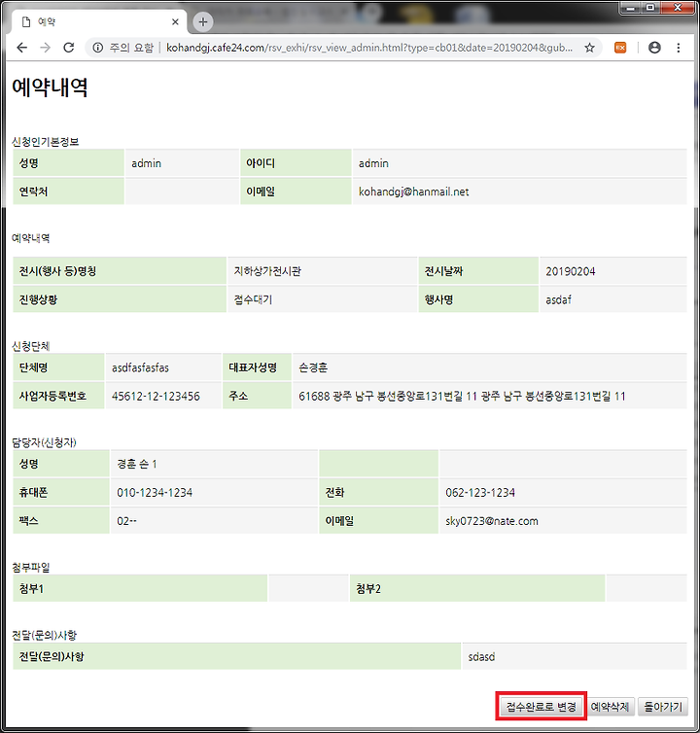Click the 돌아가기 button
700x733 pixels.
click(x=663, y=707)
